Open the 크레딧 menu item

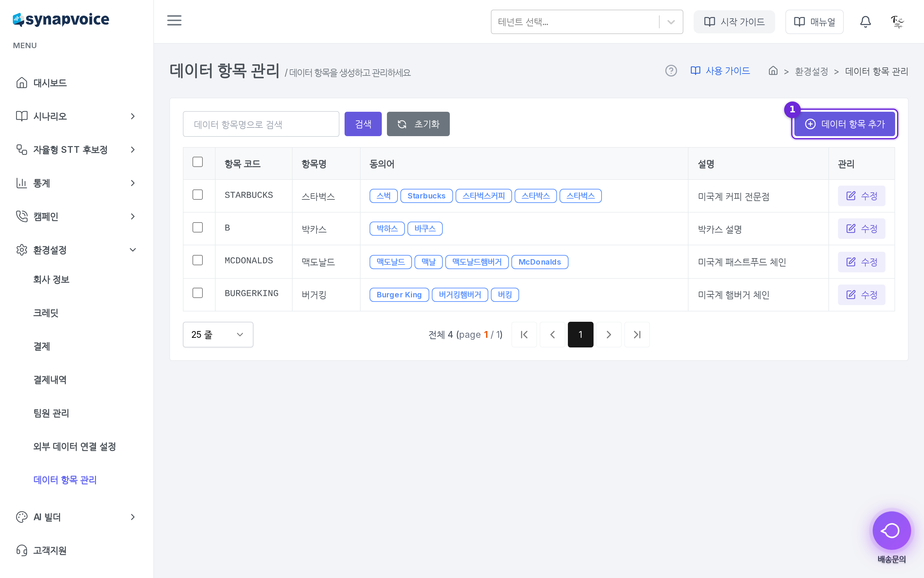click(46, 313)
